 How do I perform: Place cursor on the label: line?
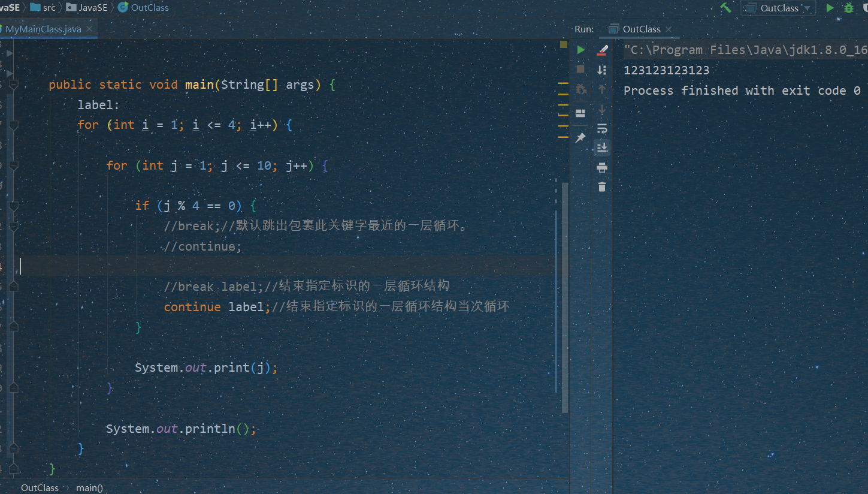click(x=99, y=105)
